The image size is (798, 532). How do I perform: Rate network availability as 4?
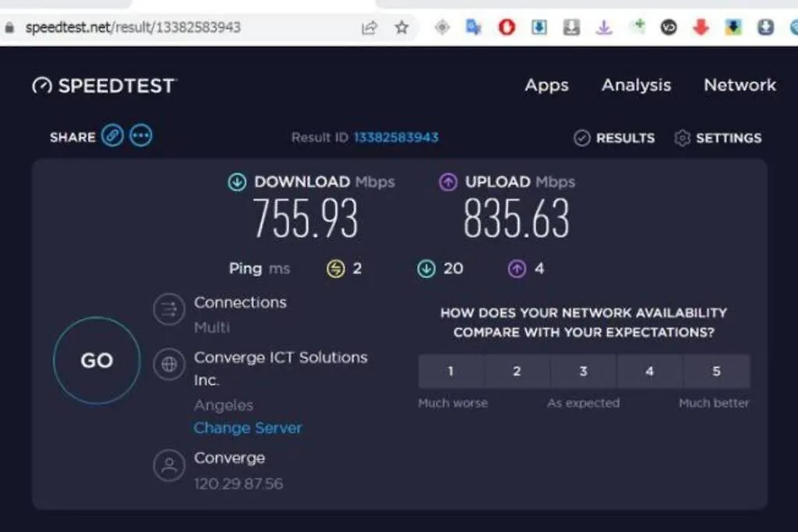[650, 372]
